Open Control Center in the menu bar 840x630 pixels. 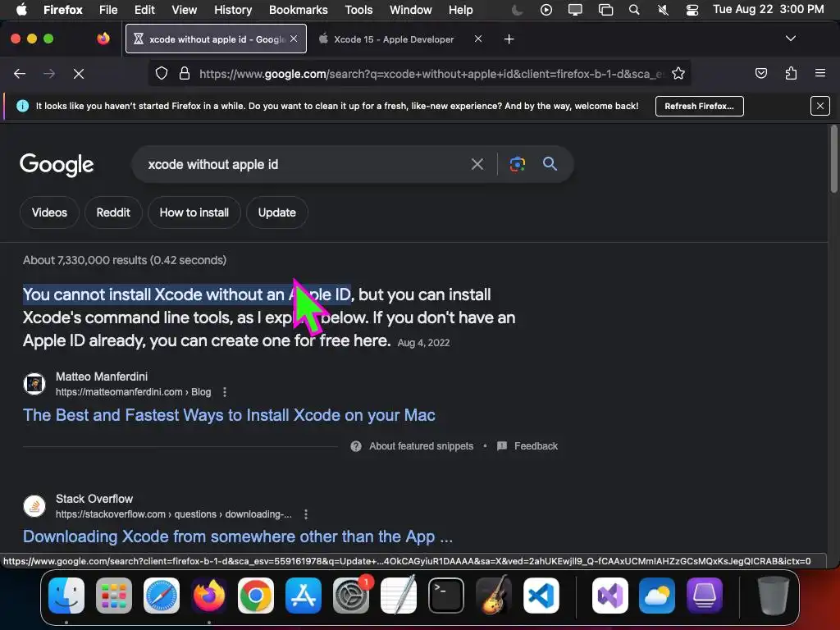pyautogui.click(x=692, y=10)
